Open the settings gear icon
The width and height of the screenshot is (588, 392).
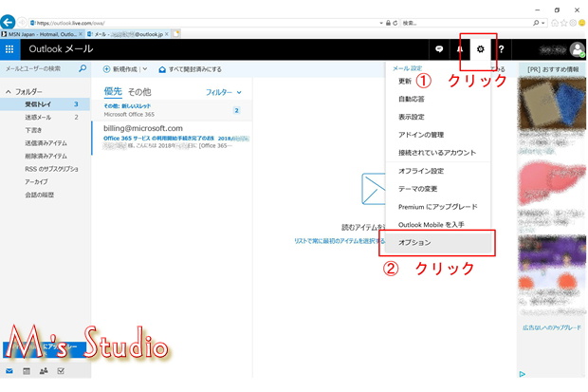[480, 49]
